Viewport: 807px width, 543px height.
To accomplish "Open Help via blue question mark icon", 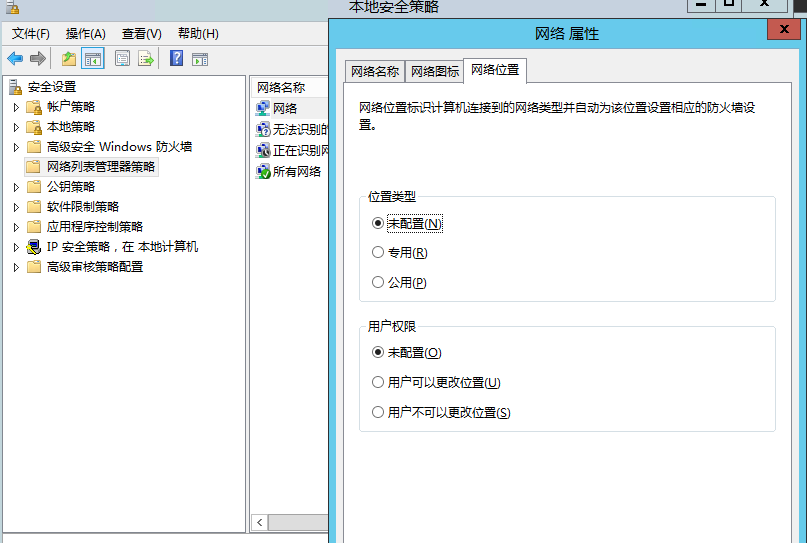I will pos(177,59).
